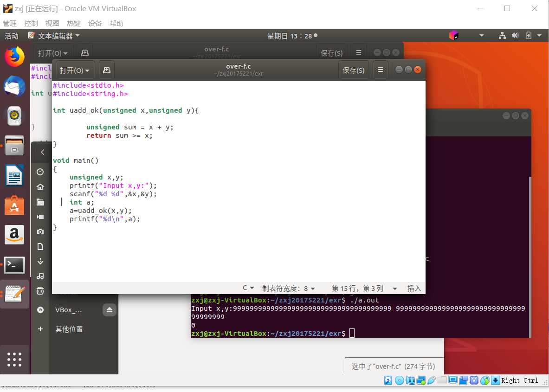
Task: Expand the input source arrow beside cube icon
Action: [x=481, y=35]
